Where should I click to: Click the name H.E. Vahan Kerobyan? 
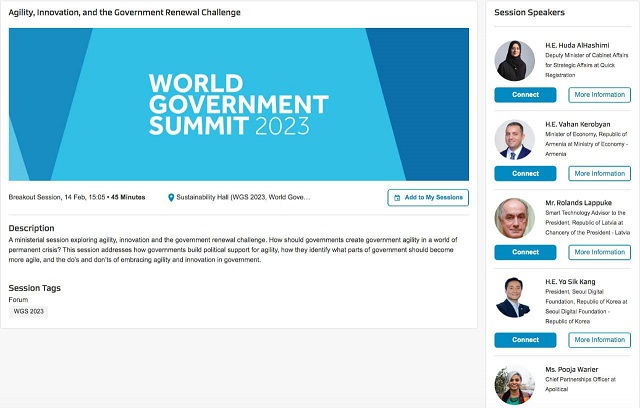(578, 124)
